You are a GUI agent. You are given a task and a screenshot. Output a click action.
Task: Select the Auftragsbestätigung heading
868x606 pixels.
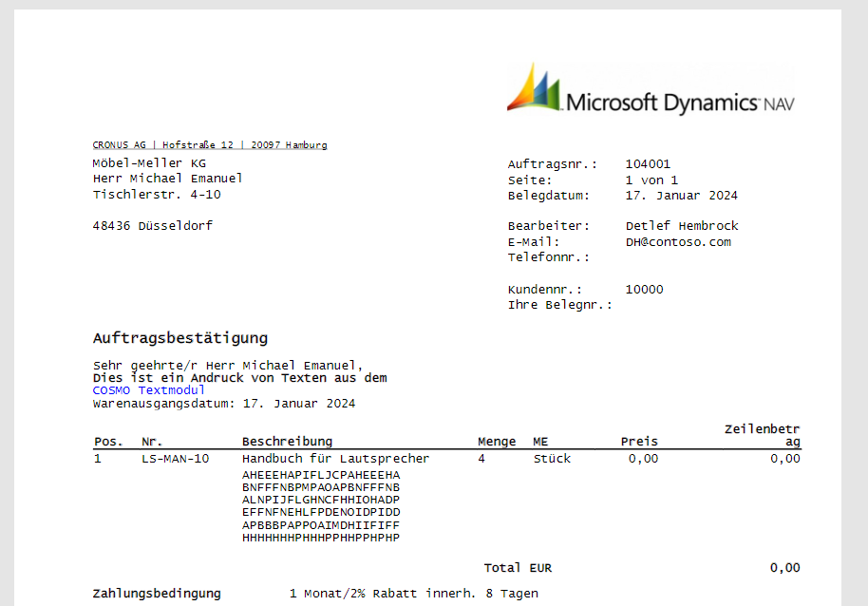pyautogui.click(x=179, y=338)
